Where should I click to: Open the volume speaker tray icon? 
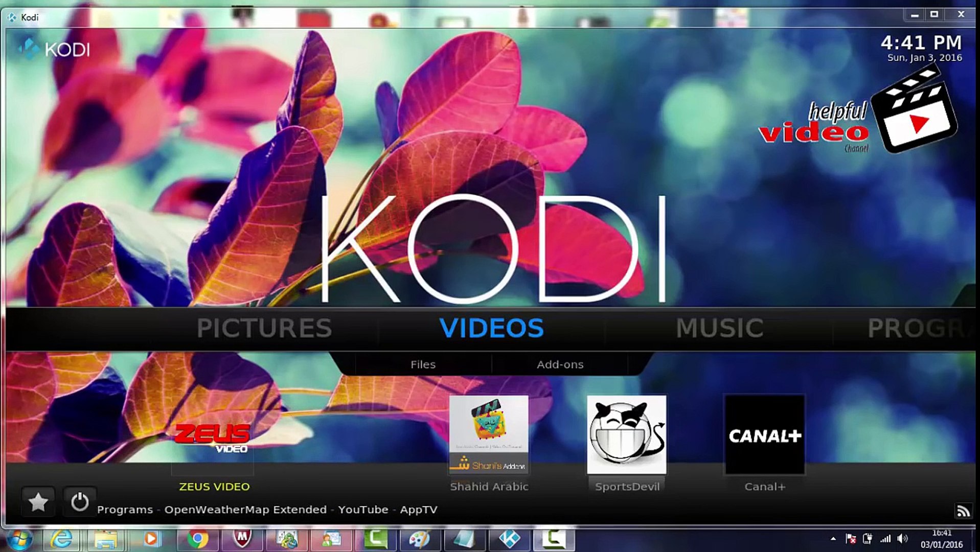tap(903, 539)
